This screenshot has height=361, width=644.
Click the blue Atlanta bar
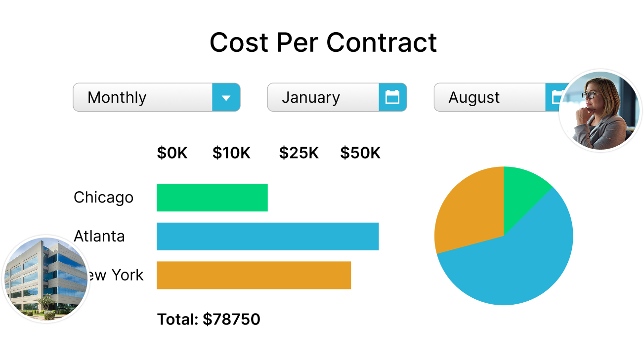point(267,237)
